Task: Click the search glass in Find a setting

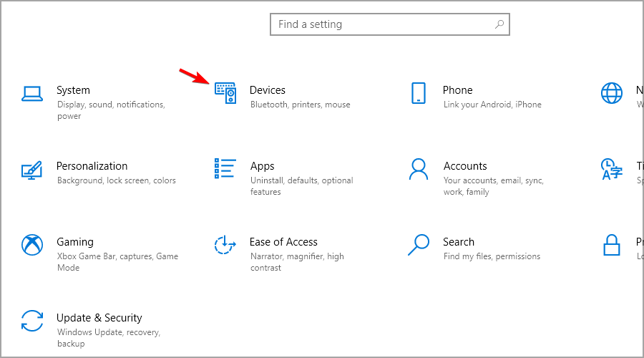Action: tap(499, 24)
